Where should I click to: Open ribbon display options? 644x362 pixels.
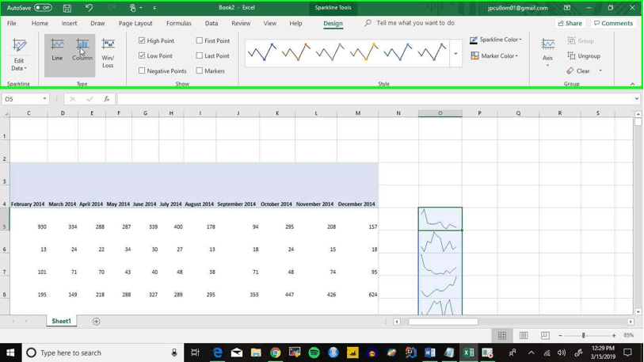(567, 8)
